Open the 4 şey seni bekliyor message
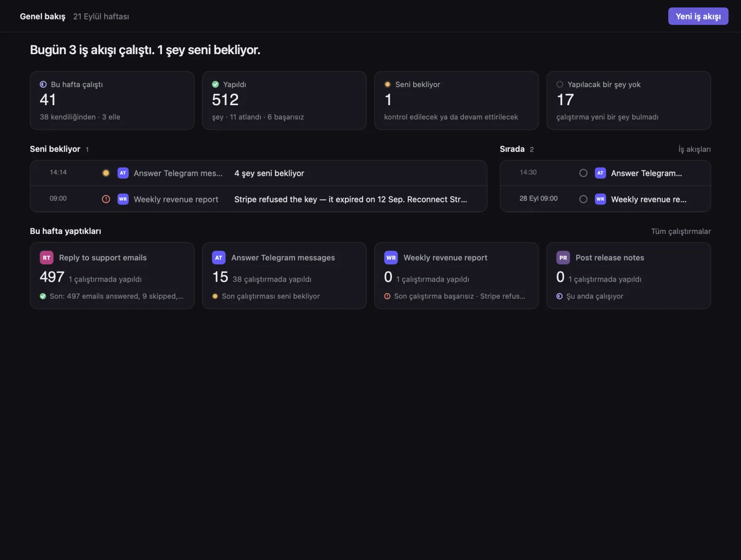The image size is (741, 560). point(269,173)
